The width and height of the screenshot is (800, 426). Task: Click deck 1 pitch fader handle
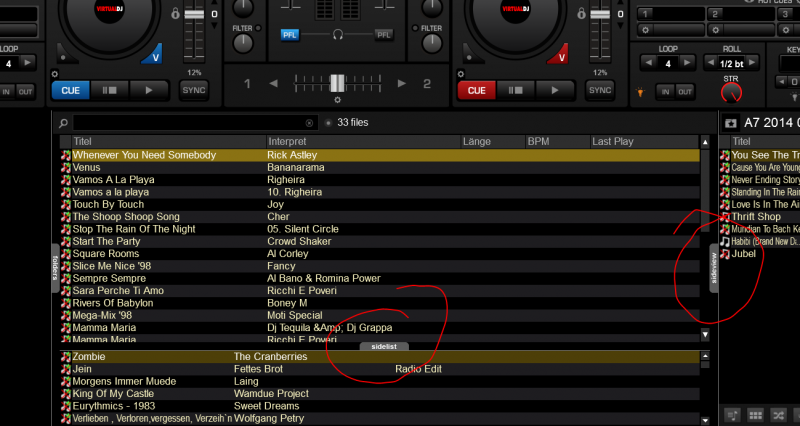tap(194, 14)
